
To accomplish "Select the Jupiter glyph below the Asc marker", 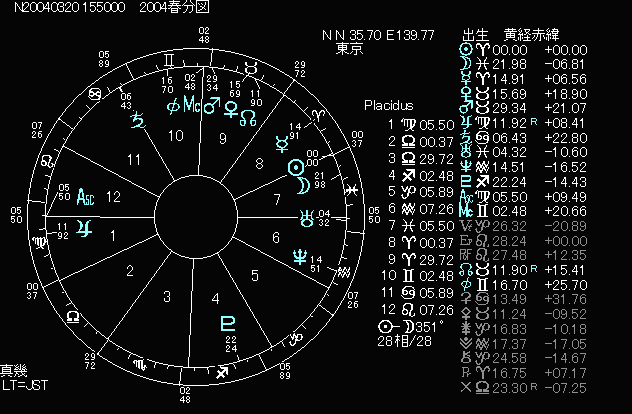I will (x=91, y=226).
